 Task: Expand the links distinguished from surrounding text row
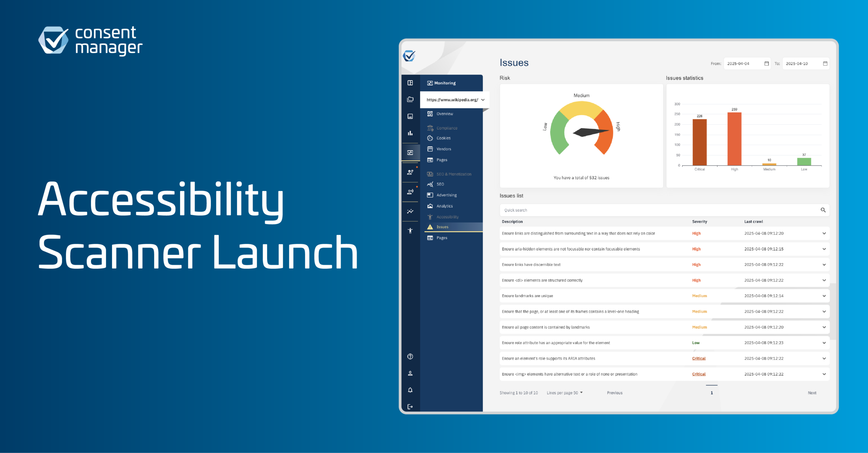[824, 233]
